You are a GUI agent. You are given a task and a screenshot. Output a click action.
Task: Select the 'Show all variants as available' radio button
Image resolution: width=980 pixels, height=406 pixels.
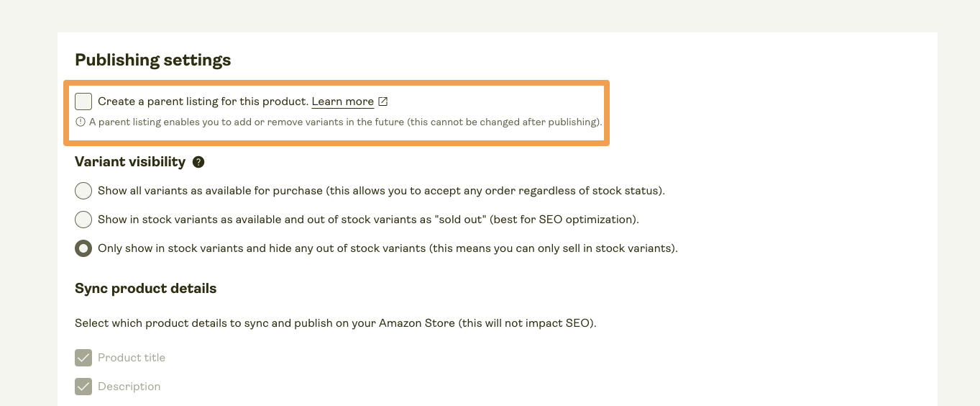coord(83,191)
